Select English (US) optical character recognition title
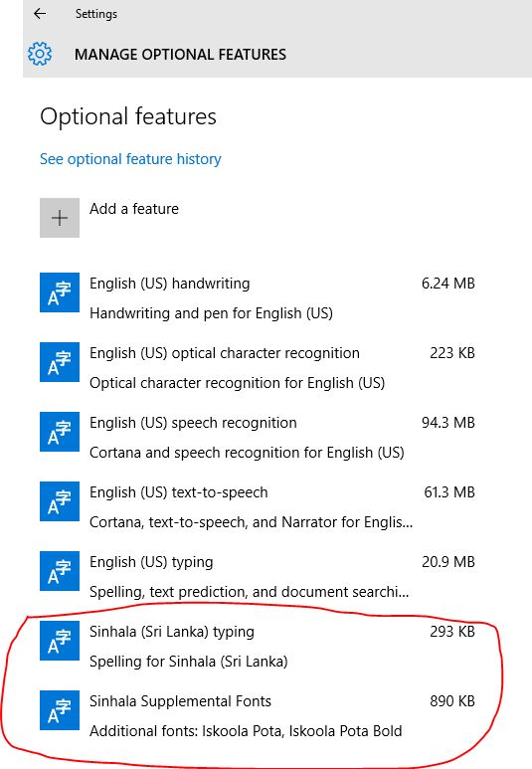This screenshot has width=532, height=769. click(225, 353)
